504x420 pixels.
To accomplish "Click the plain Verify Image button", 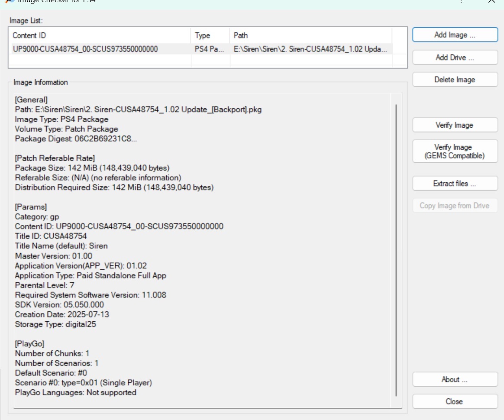I will 455,125.
